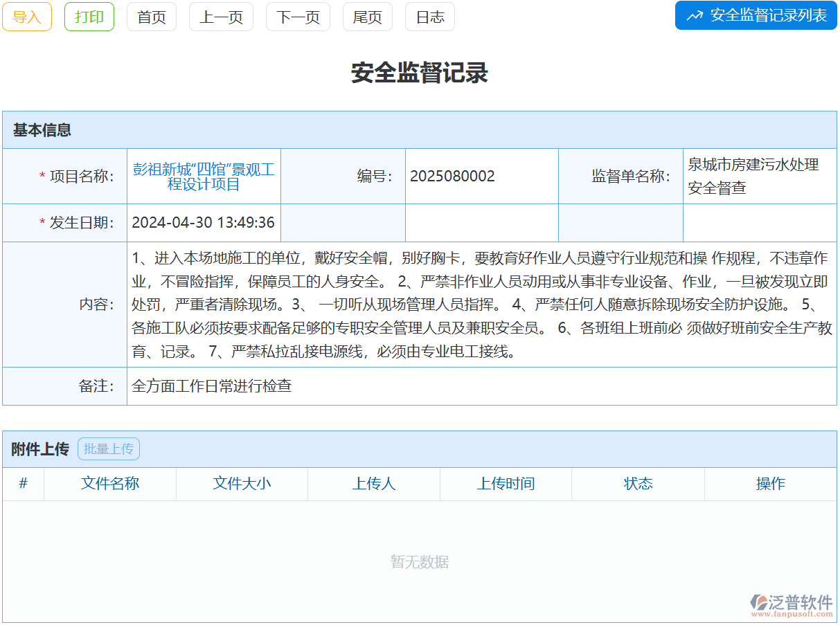点击"上一页"查看上一条记录
Image resolution: width=840 pixels, height=625 pixels.
(x=221, y=17)
